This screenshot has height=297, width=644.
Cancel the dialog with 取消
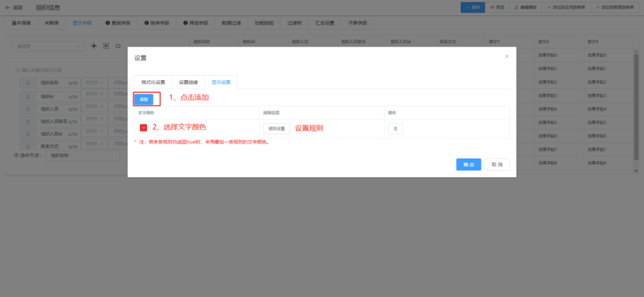(x=497, y=164)
